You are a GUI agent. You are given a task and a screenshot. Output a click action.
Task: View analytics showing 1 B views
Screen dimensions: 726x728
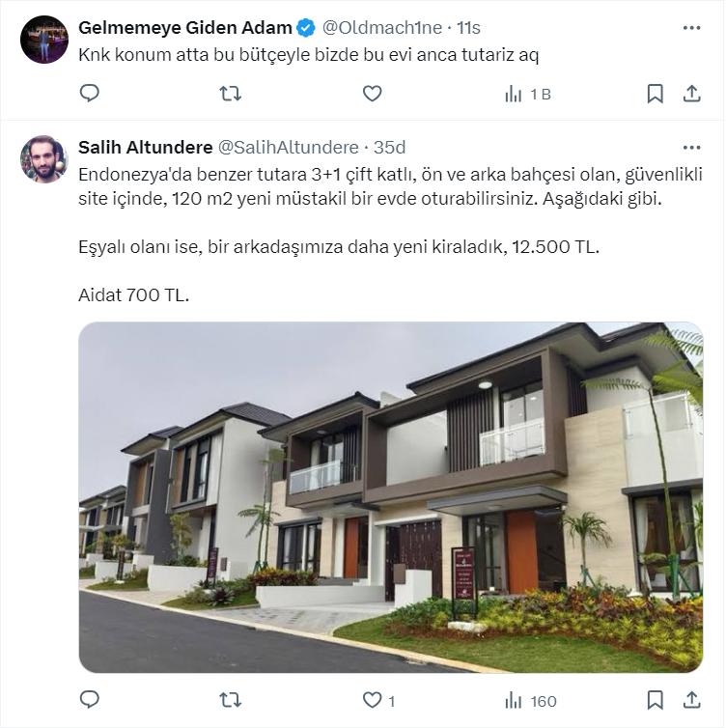pyautogui.click(x=528, y=95)
